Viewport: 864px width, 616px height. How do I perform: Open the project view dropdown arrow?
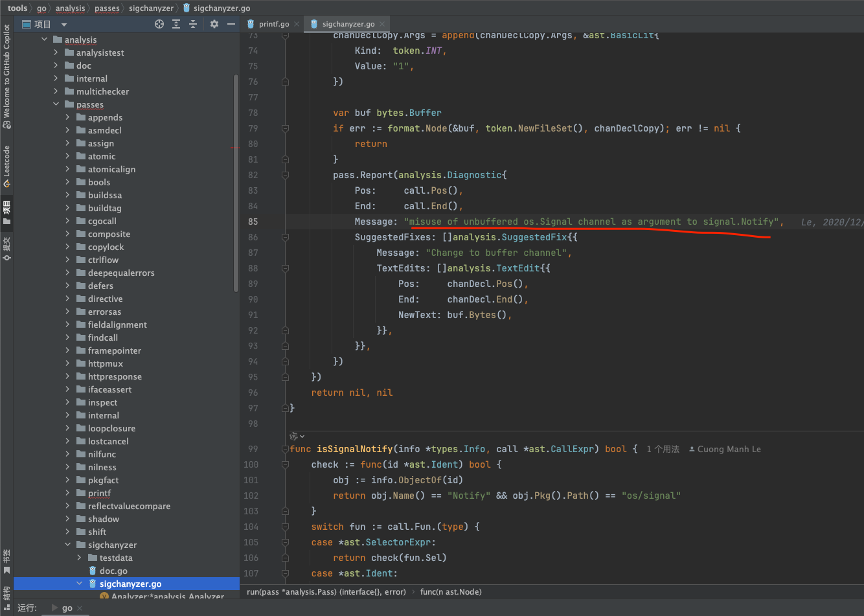pos(64,25)
